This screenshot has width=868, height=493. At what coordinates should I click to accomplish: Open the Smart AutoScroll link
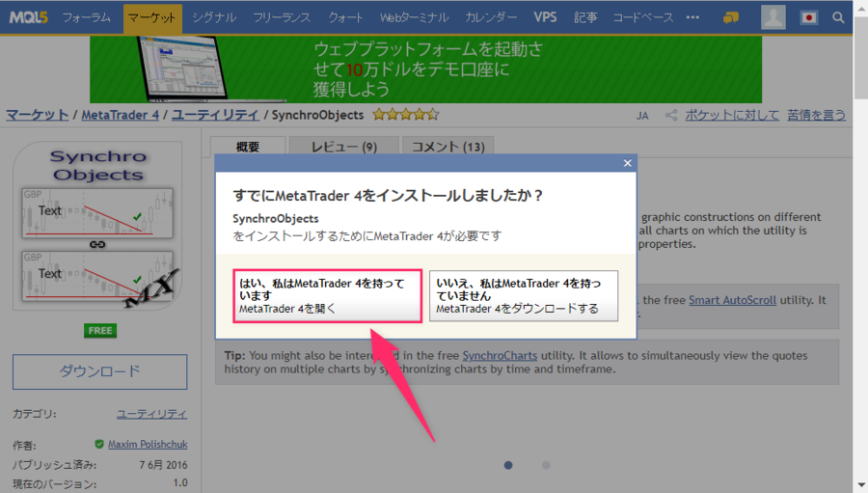tap(732, 300)
